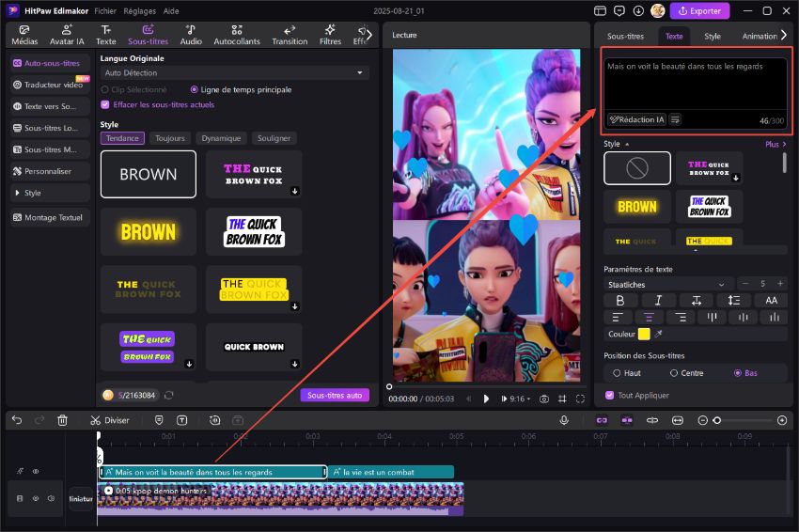Click the preview playback progress handle
The width and height of the screenshot is (799, 532).
click(x=389, y=386)
